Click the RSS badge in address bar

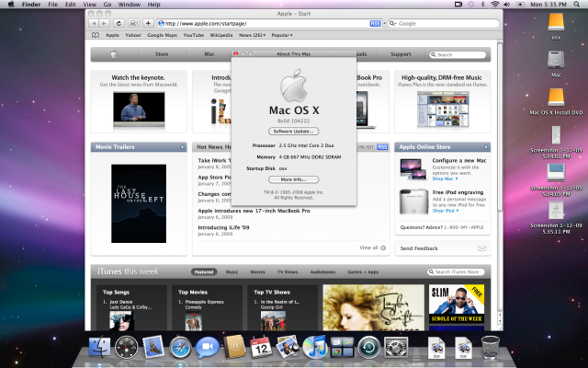point(376,23)
